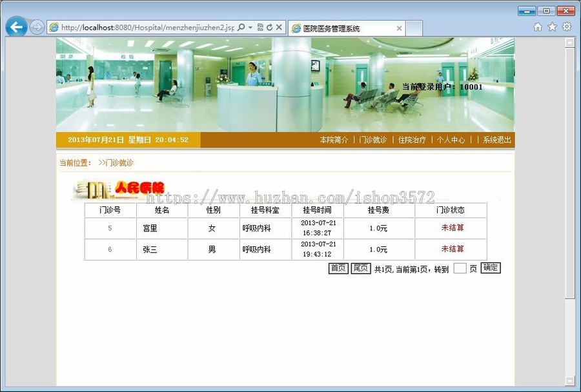Click the page scrollbar up arrow

pos(570,43)
